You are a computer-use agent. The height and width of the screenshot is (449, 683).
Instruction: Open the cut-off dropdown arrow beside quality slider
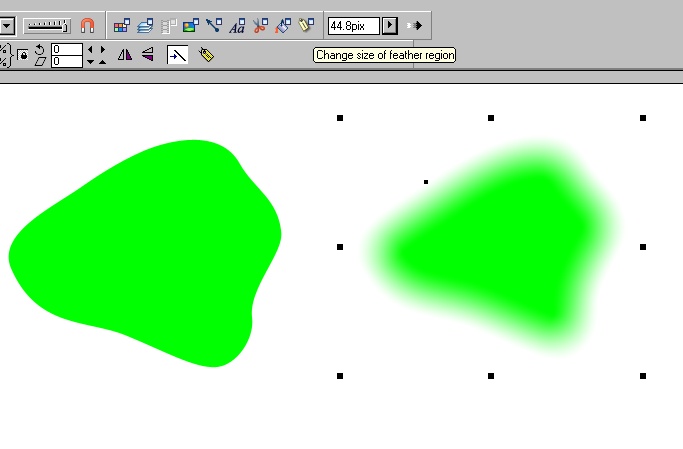(7, 26)
